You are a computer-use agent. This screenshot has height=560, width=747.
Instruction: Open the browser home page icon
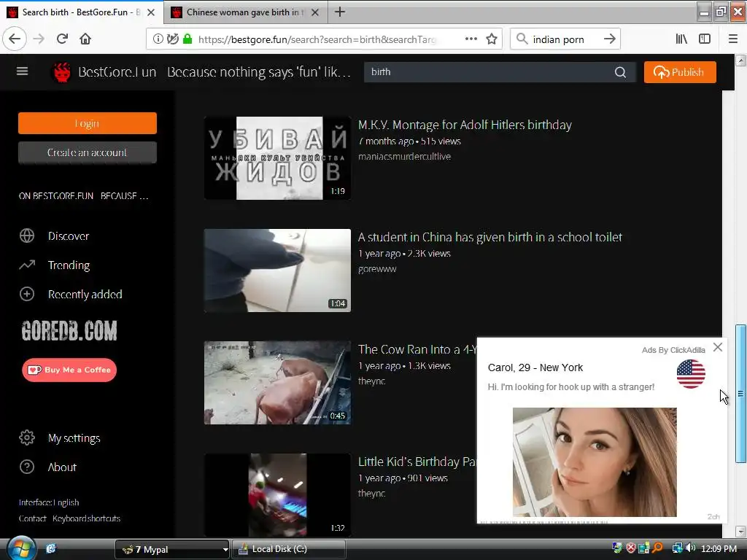point(85,39)
